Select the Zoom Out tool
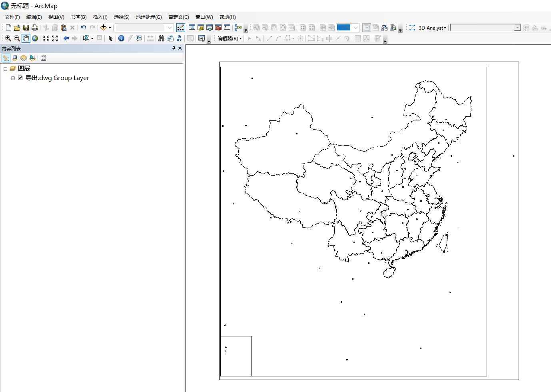This screenshot has height=392, width=551. [17, 38]
